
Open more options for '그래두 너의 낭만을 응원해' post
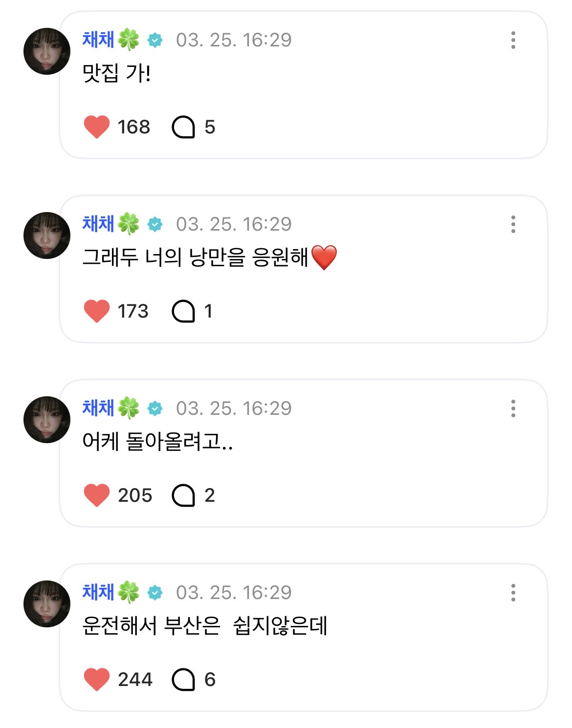pos(513,224)
